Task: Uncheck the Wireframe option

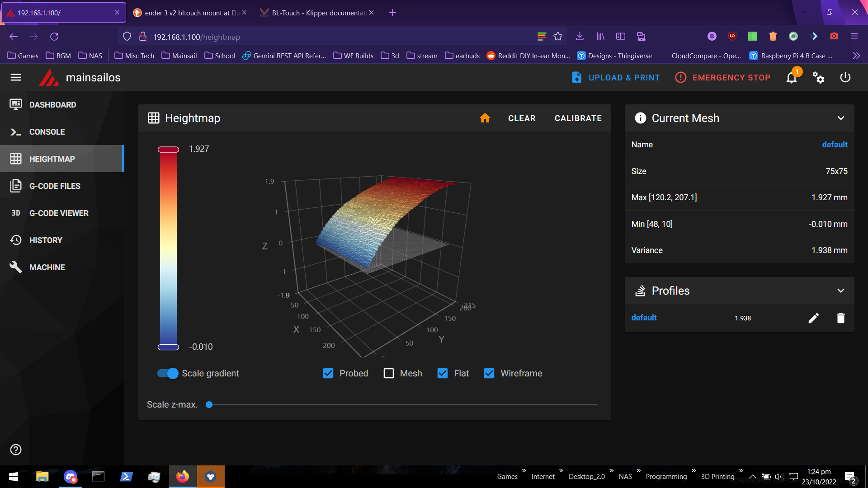Action: click(489, 373)
